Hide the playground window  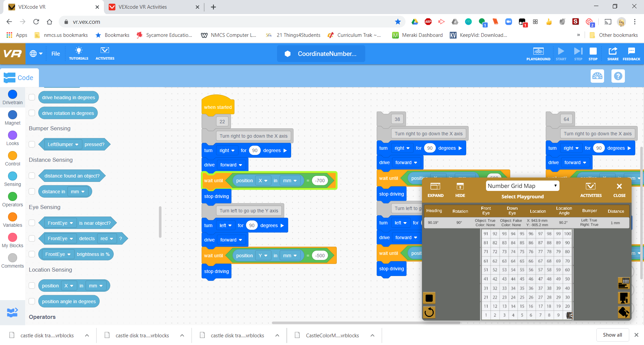[x=460, y=190]
